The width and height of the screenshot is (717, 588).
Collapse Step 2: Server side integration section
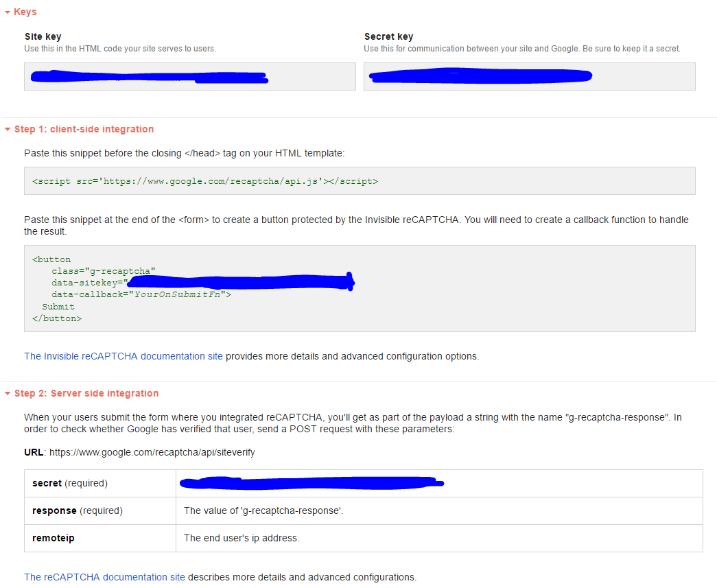point(82,394)
